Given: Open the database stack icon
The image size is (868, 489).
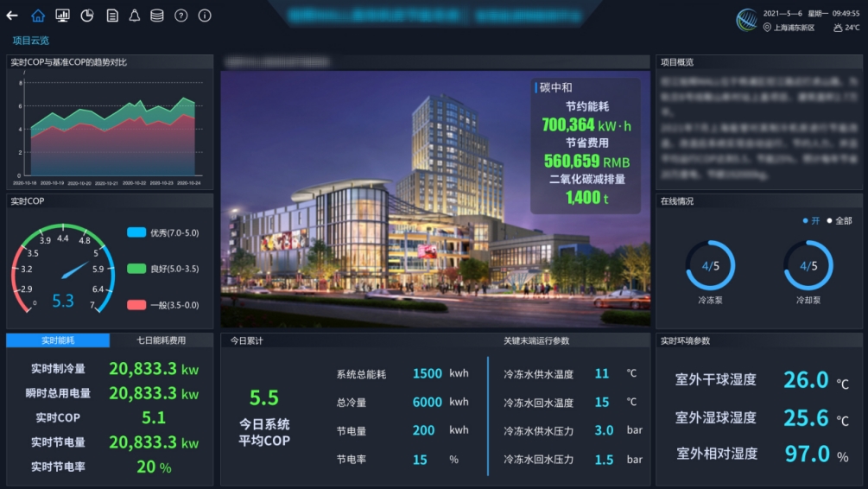Looking at the screenshot, I should click(x=156, y=16).
